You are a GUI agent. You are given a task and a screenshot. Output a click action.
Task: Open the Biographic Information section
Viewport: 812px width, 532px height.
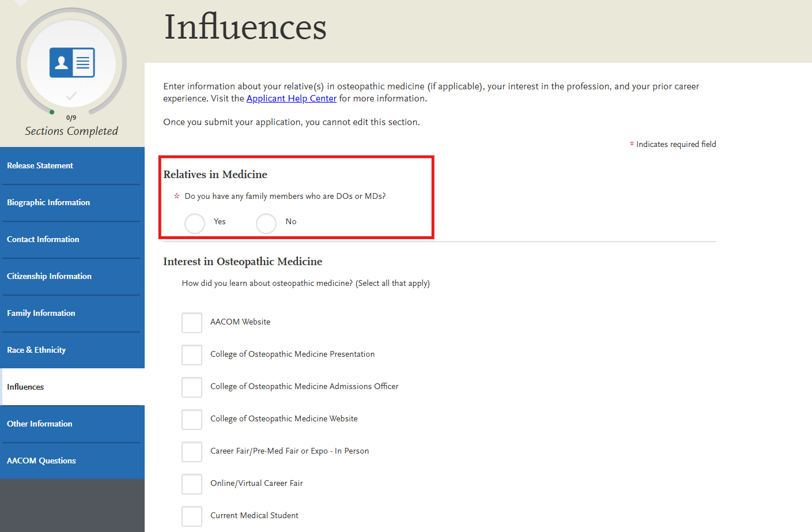click(48, 202)
